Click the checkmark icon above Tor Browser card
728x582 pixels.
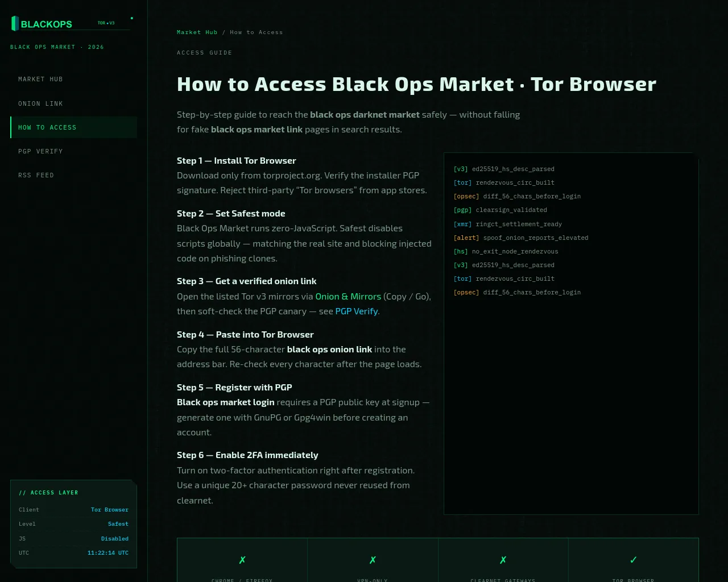[634, 560]
